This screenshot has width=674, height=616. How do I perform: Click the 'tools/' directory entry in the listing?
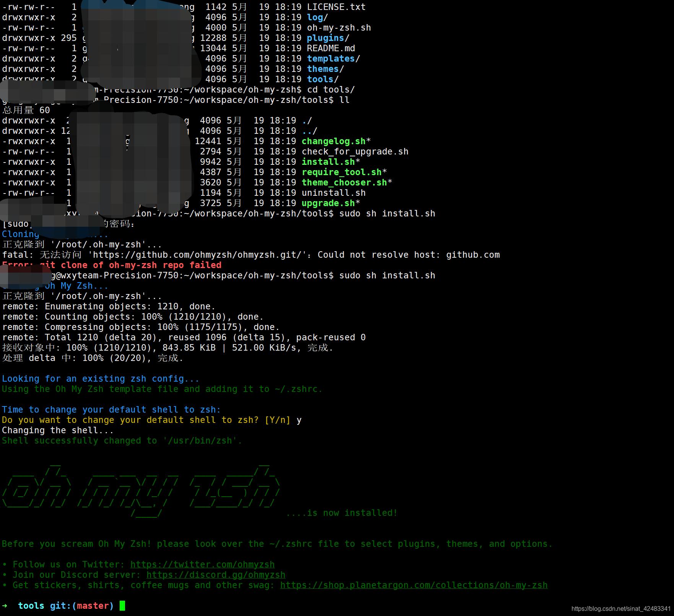click(x=323, y=79)
